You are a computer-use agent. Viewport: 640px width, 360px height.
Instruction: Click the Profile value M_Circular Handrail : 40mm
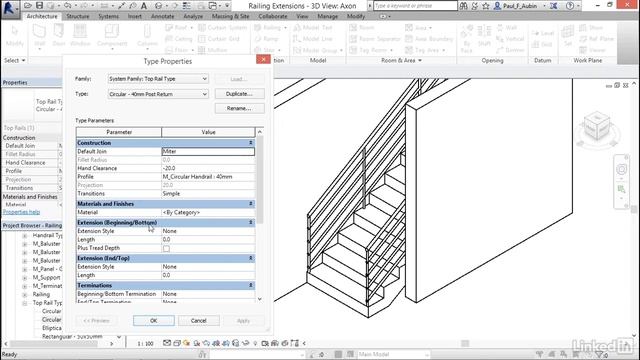(x=208, y=177)
